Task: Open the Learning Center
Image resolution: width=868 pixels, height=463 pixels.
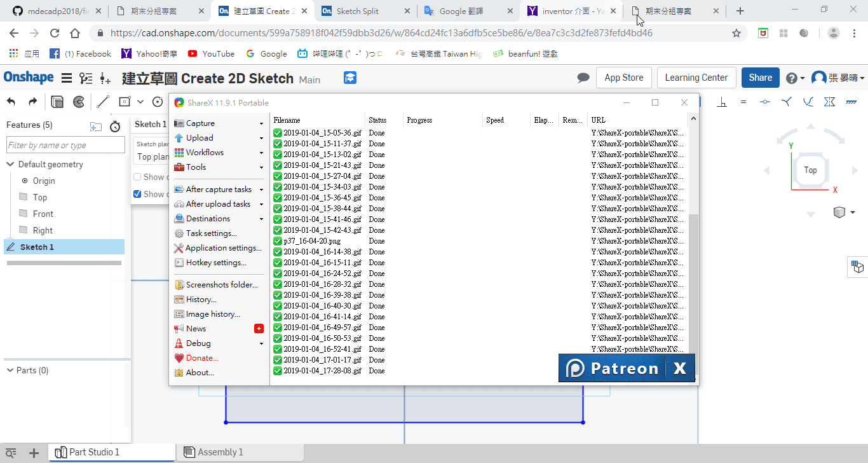Action: [x=696, y=78]
